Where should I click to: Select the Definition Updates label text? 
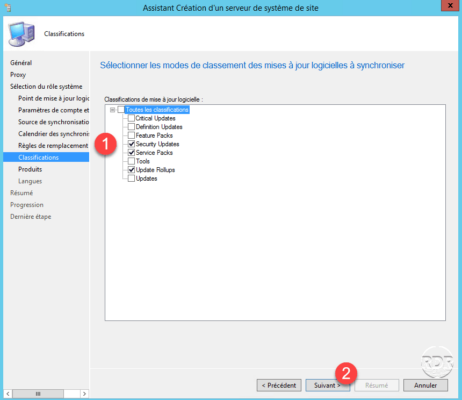pos(159,127)
